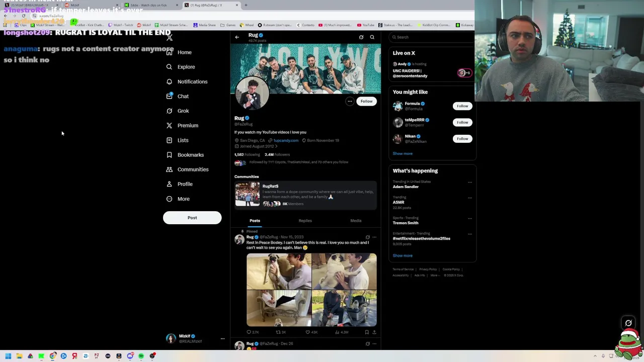Open options for Tremon Smith trend

(470, 219)
